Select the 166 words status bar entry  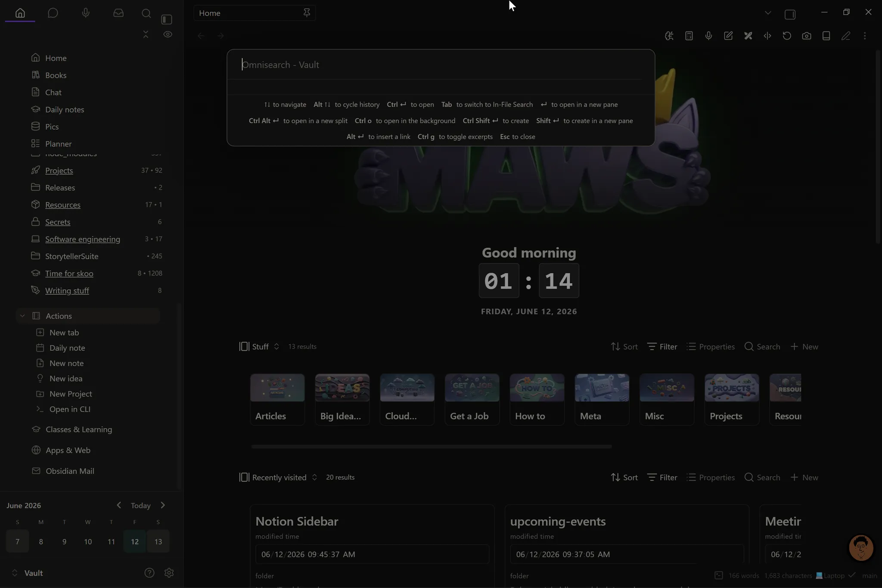click(x=744, y=576)
